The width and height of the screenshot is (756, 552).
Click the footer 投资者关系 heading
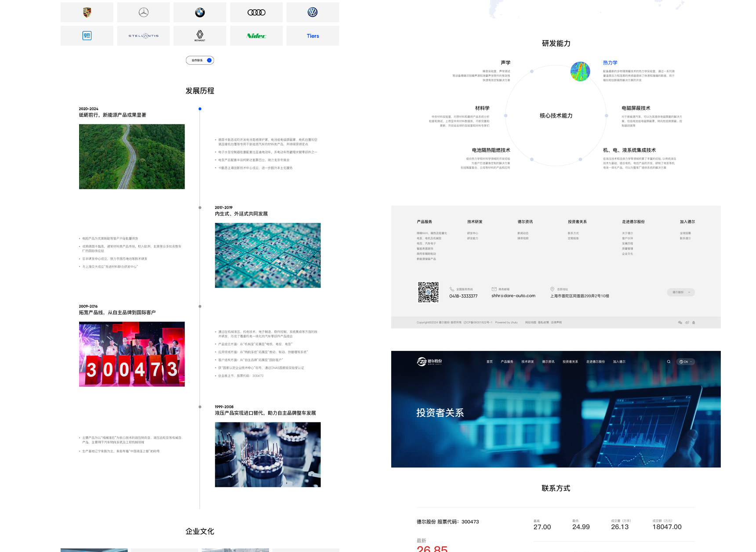pyautogui.click(x=577, y=222)
